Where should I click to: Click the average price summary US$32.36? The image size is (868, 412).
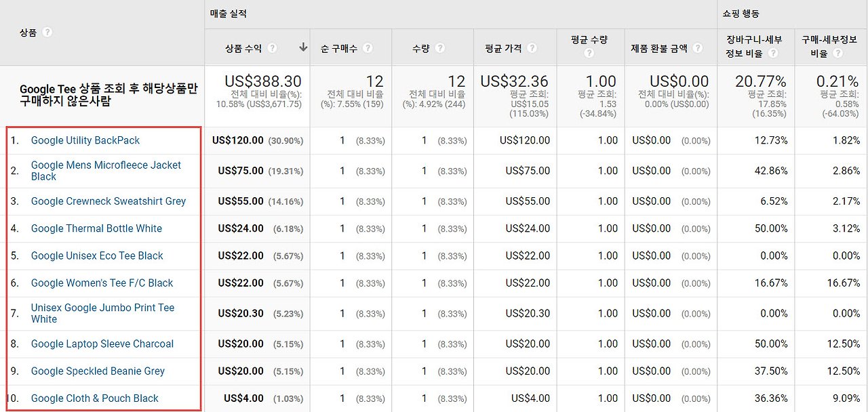[515, 82]
